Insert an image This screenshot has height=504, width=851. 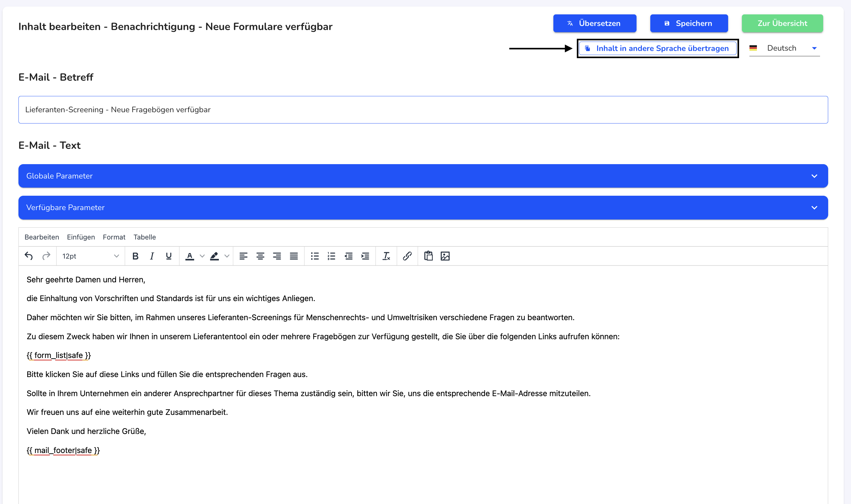[445, 256]
